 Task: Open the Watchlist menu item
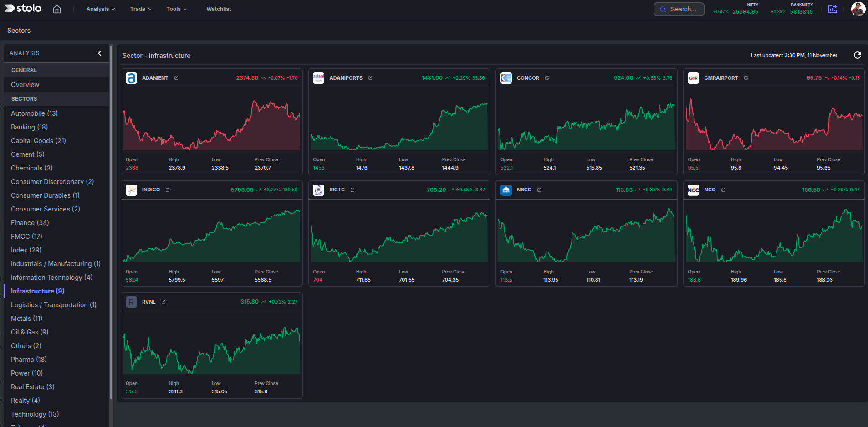coord(218,9)
